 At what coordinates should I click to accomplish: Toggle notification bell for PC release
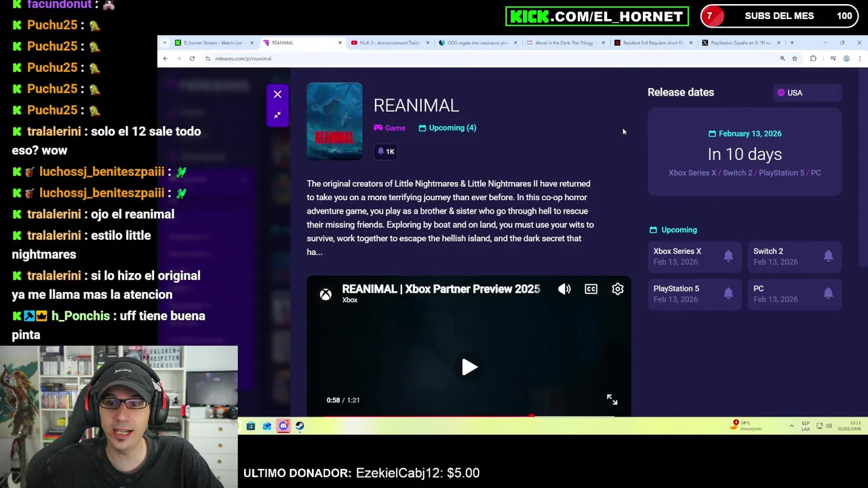pos(828,293)
